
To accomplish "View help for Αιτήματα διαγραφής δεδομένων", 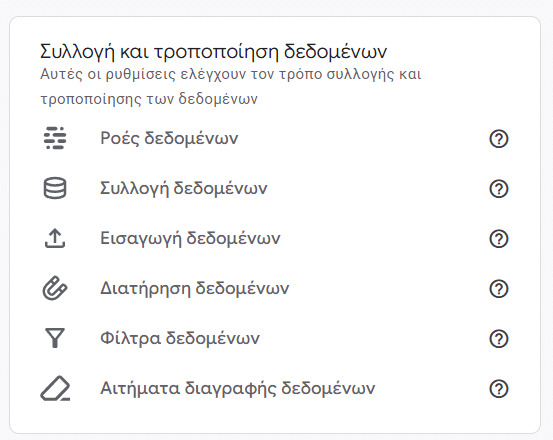I will pyautogui.click(x=499, y=389).
